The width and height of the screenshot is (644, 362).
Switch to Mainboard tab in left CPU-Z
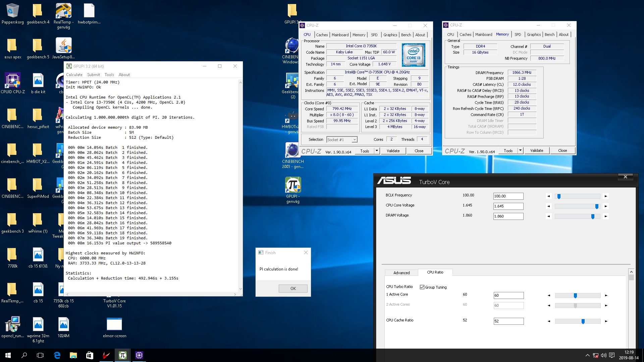click(340, 35)
